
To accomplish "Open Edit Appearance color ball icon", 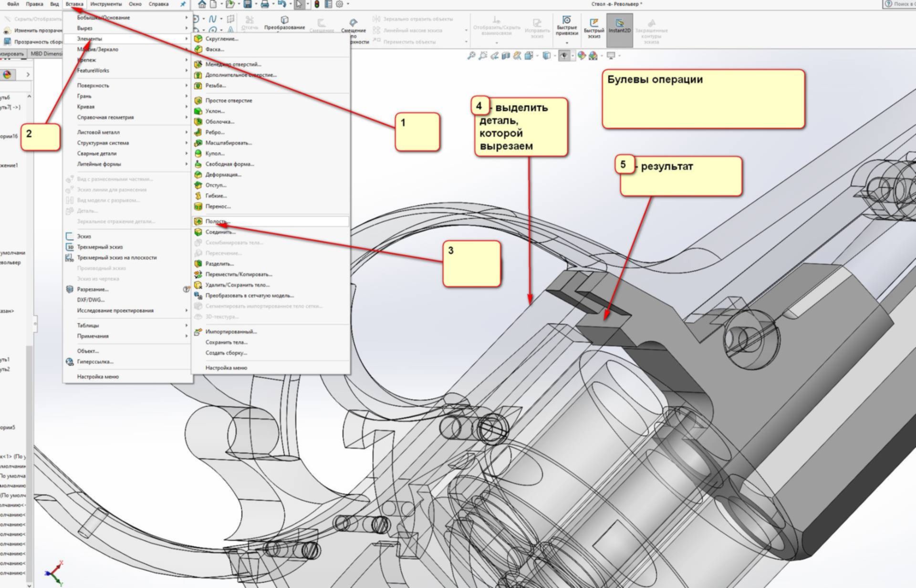I will (x=582, y=56).
